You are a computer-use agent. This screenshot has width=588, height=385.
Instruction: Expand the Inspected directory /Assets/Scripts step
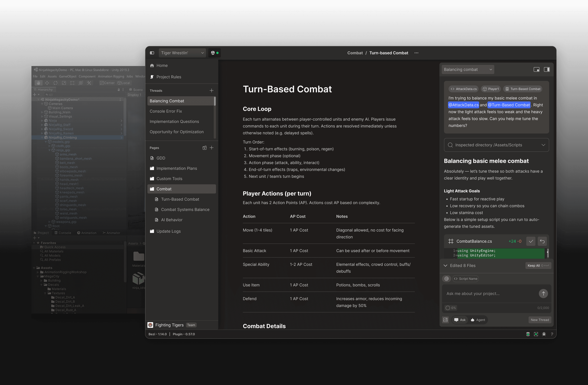(543, 145)
